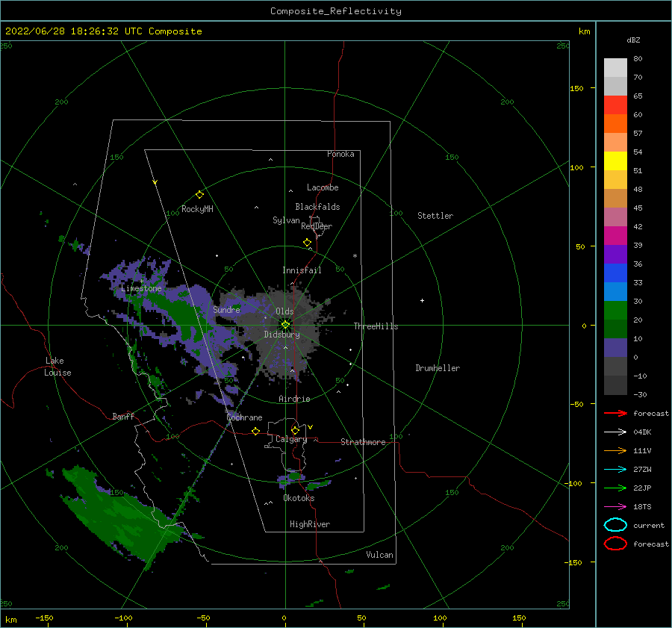Select the yellow 51-54 dBZ swatch
This screenshot has width=672, height=628.
click(x=615, y=161)
